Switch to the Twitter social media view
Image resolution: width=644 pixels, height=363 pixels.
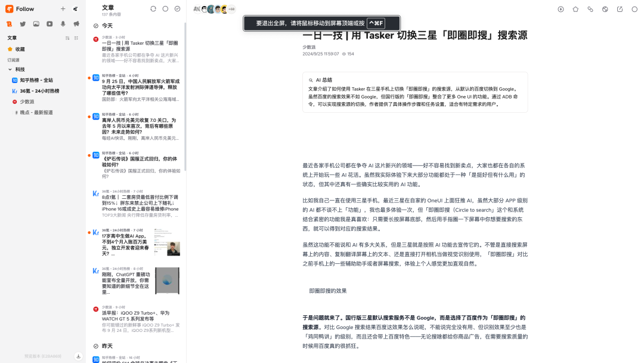click(x=23, y=24)
